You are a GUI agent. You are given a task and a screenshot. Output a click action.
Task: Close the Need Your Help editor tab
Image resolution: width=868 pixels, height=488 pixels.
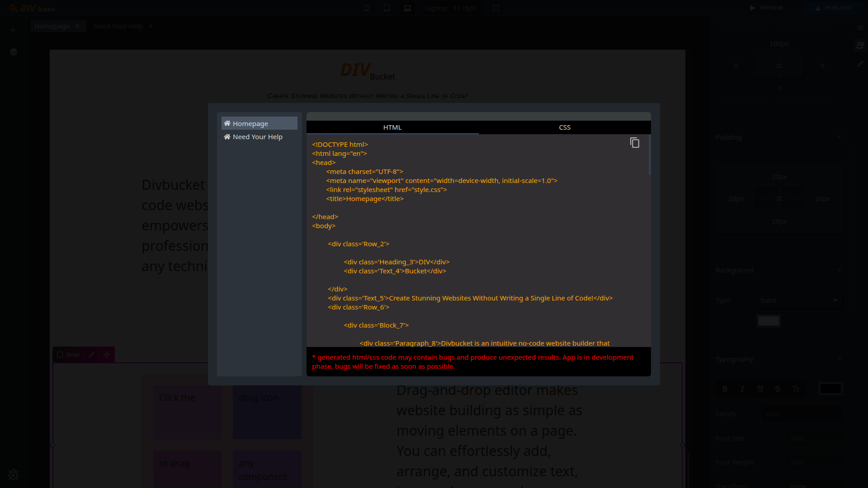point(151,26)
